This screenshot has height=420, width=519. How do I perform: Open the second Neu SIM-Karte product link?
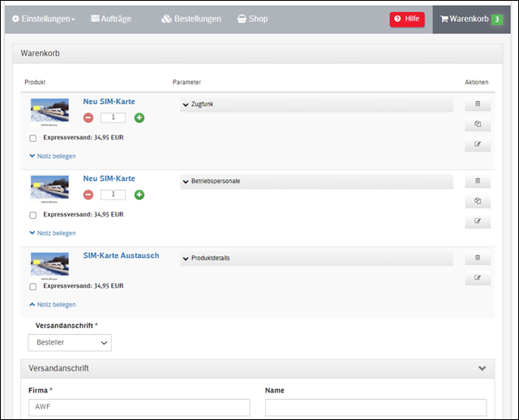pyautogui.click(x=109, y=178)
